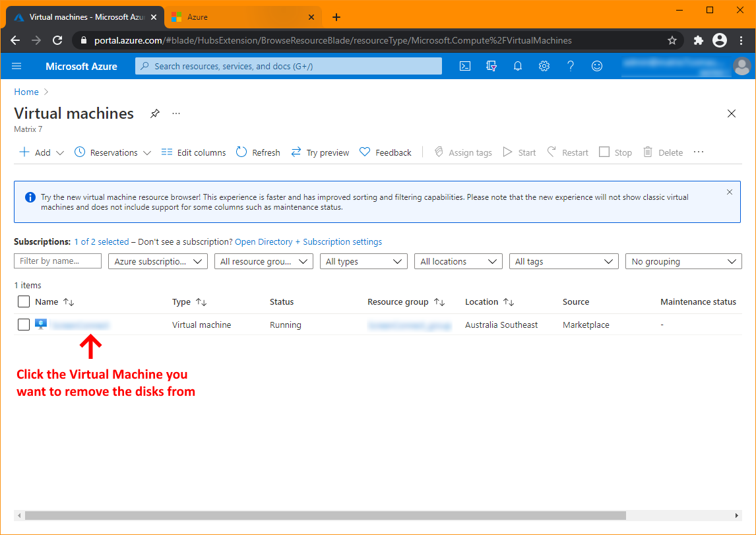
Task: Click the right arrow of the horizontal scrollbar
Action: coord(736,515)
